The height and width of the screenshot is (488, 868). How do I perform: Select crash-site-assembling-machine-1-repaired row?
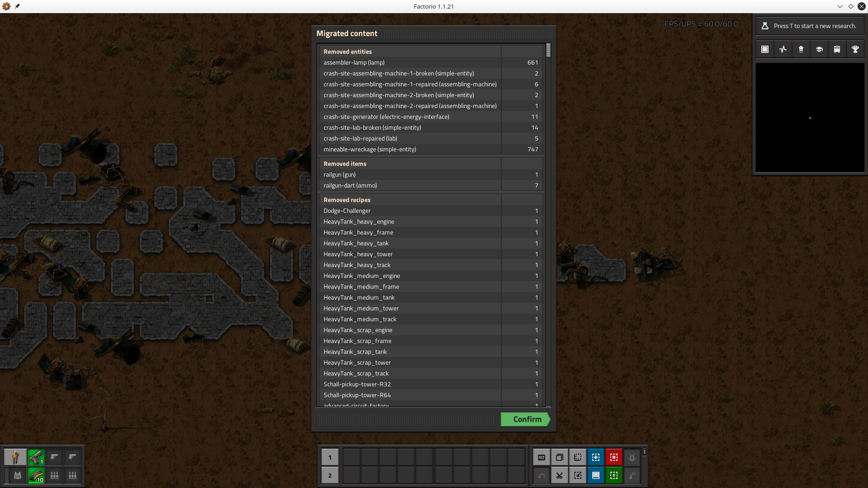(431, 84)
